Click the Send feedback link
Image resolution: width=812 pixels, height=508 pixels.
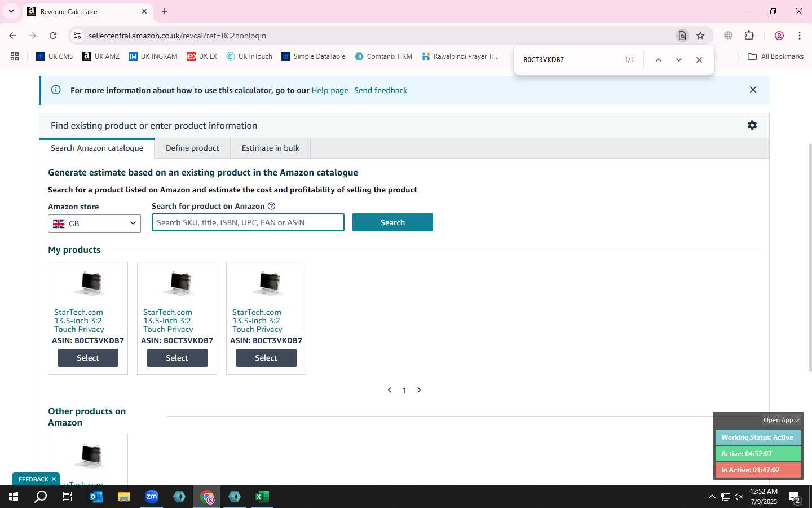point(381,90)
